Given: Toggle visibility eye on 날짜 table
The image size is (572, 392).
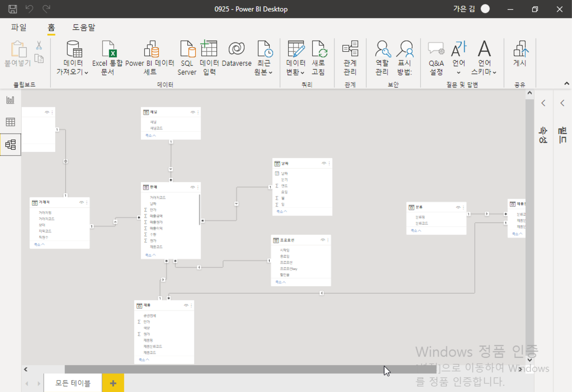Looking at the screenshot, I should (324, 163).
